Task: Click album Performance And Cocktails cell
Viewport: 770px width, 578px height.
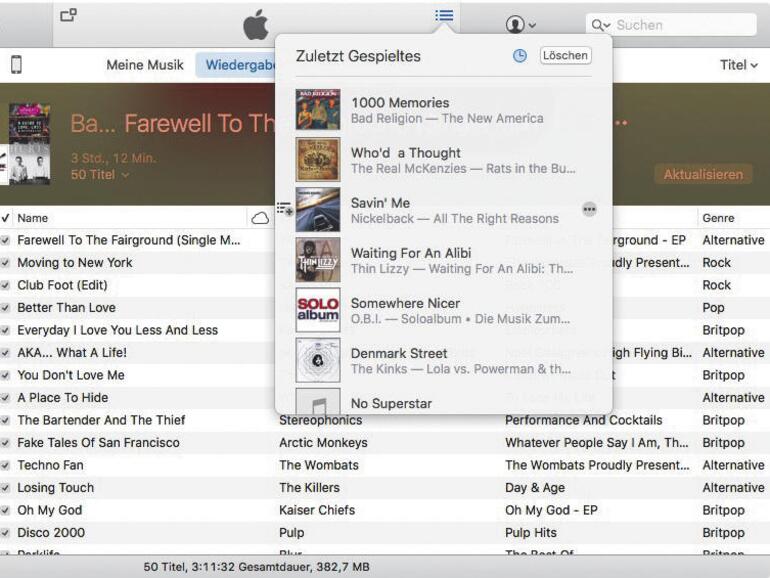Action: point(583,420)
